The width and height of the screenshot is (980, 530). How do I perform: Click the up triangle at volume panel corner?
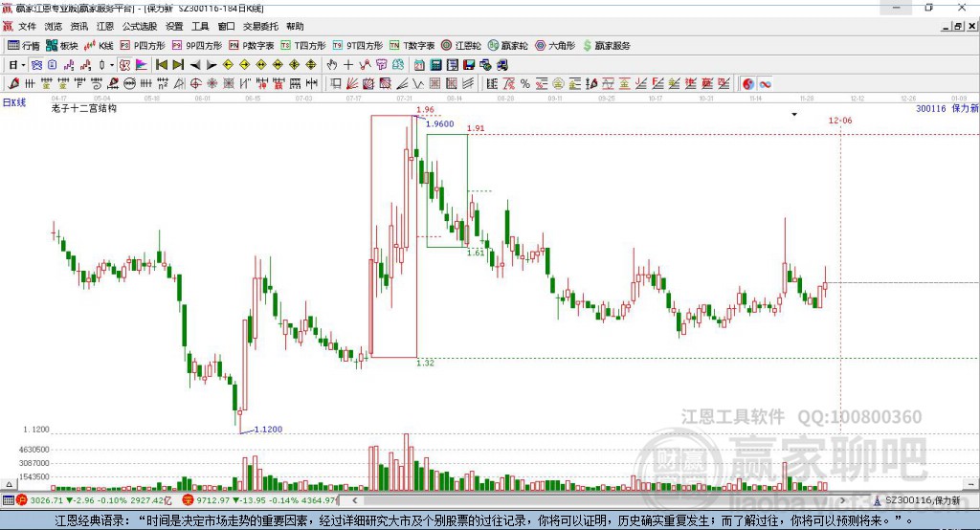(x=9, y=484)
